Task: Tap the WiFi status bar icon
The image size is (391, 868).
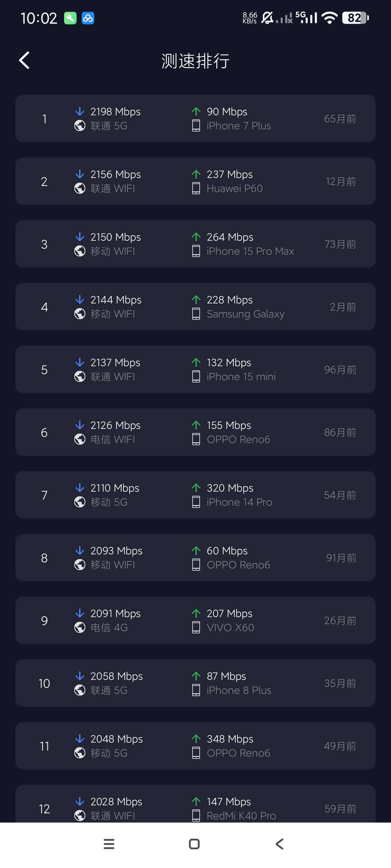Action: 329,18
